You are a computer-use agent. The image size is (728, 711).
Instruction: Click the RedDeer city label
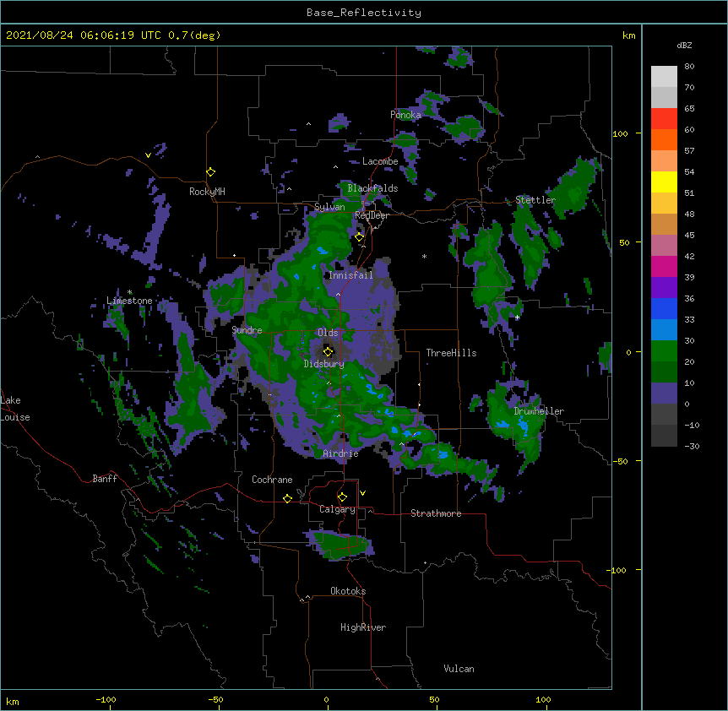(x=372, y=215)
